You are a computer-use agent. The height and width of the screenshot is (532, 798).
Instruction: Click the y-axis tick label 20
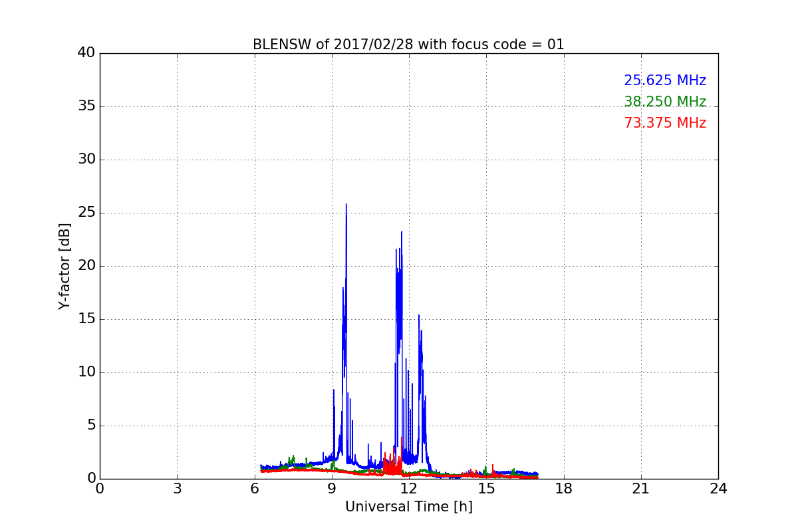86,266
